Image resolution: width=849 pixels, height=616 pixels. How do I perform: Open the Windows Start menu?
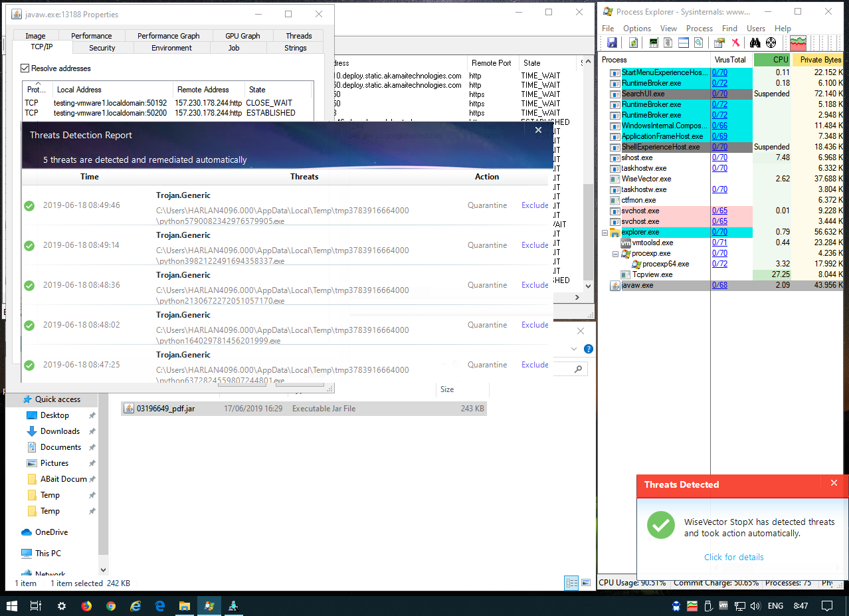12,606
